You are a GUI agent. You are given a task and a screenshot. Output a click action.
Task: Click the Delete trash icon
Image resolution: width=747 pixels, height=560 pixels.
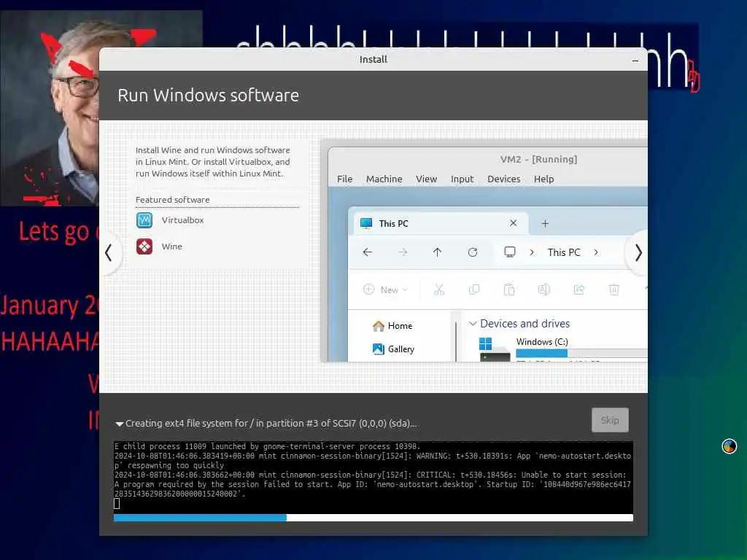(x=614, y=289)
